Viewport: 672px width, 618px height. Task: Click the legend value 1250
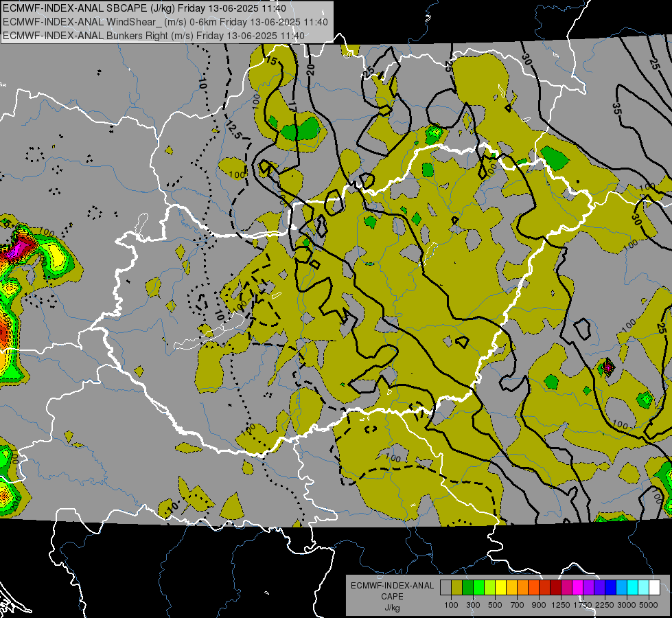561,605
